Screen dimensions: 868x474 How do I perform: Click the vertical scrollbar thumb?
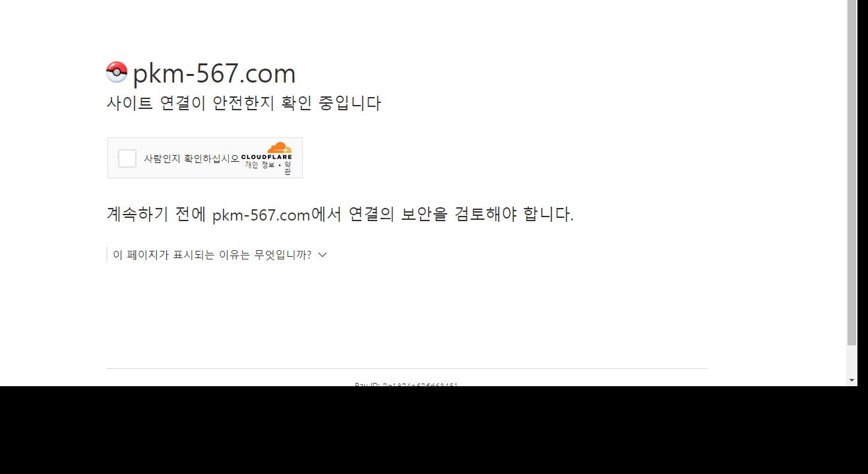[852, 172]
